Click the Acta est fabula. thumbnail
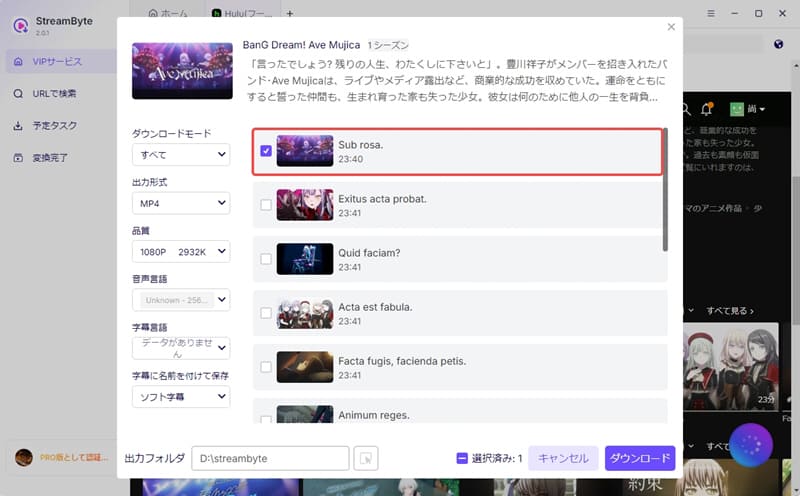Viewport: 800px width, 496px height. (305, 313)
